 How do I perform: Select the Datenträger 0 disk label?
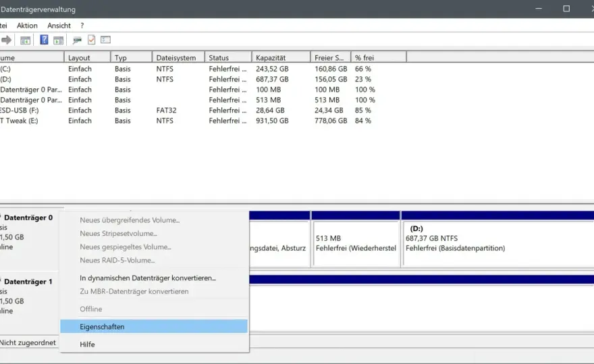tap(28, 218)
